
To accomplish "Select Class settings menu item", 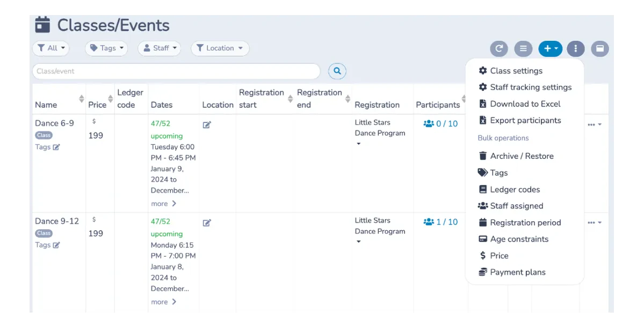I will coord(510,70).
